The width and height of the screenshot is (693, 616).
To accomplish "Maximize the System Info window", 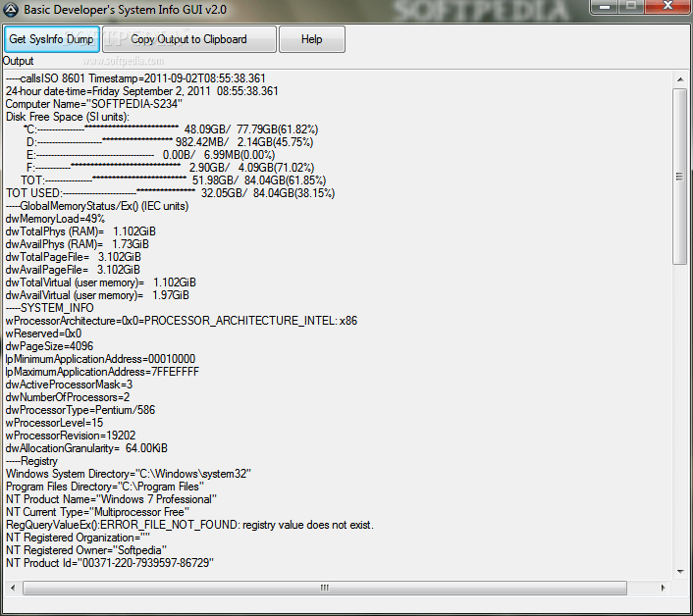I will click(x=631, y=7).
